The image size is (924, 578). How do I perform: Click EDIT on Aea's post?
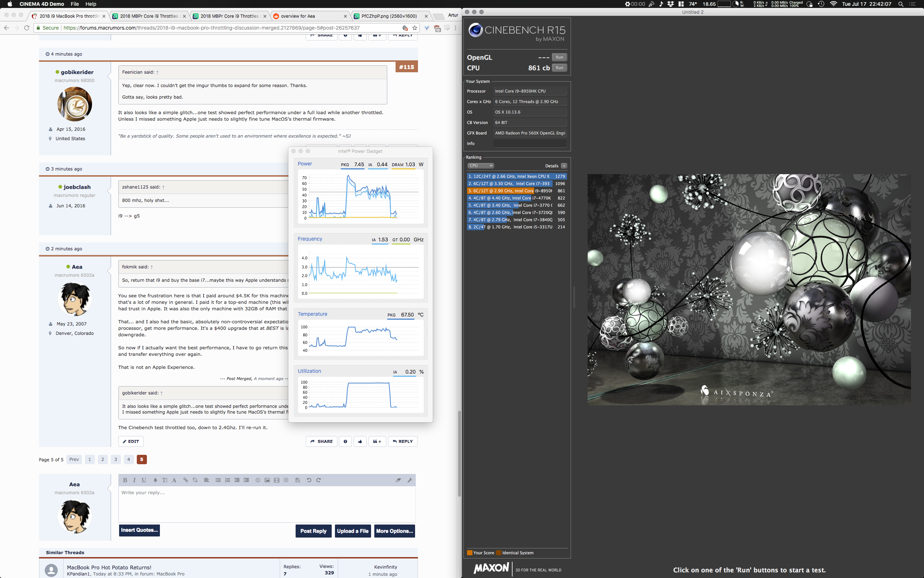click(131, 441)
